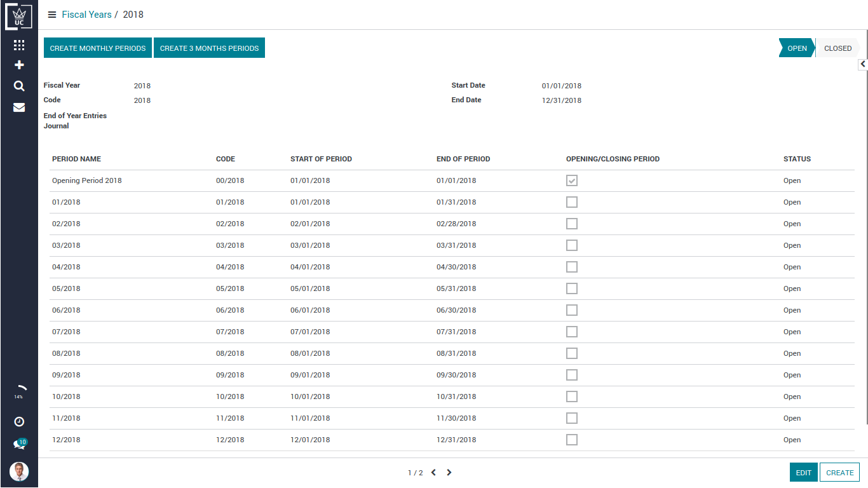Open chat conversations icon with badge 10
Image resolution: width=868 pixels, height=488 pixels.
[19, 444]
